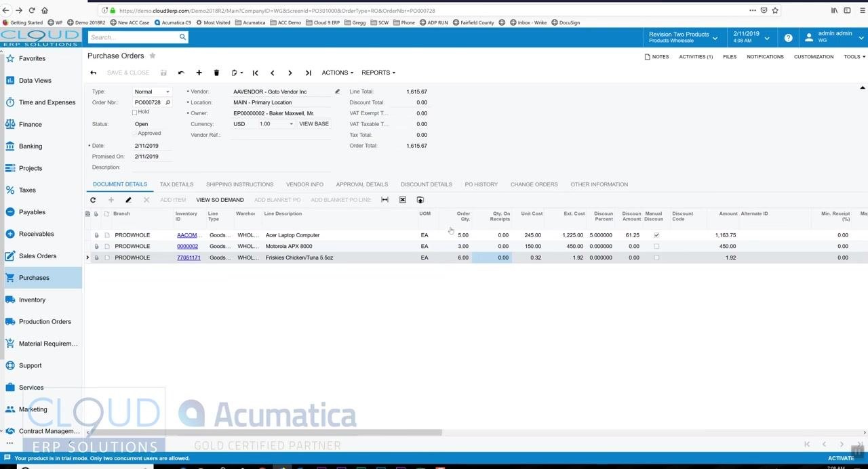
Task: Toggle Manual Discount for Friskies Chicken/Tuna
Action: click(656, 258)
